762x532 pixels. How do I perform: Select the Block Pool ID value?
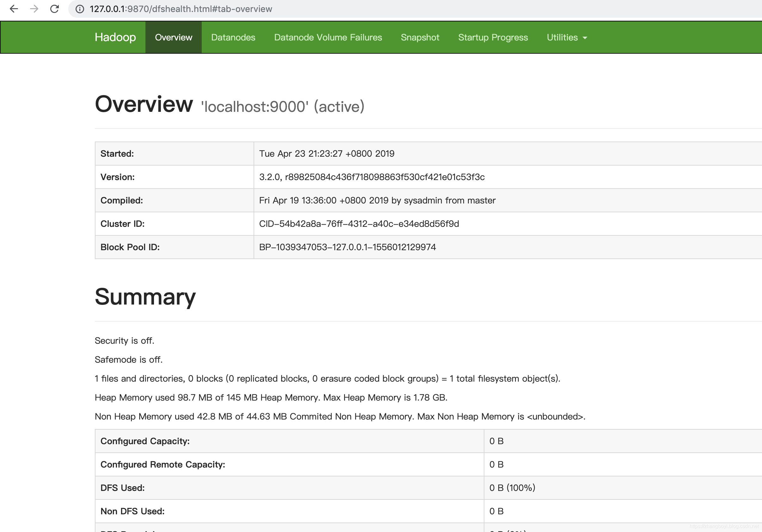point(348,247)
